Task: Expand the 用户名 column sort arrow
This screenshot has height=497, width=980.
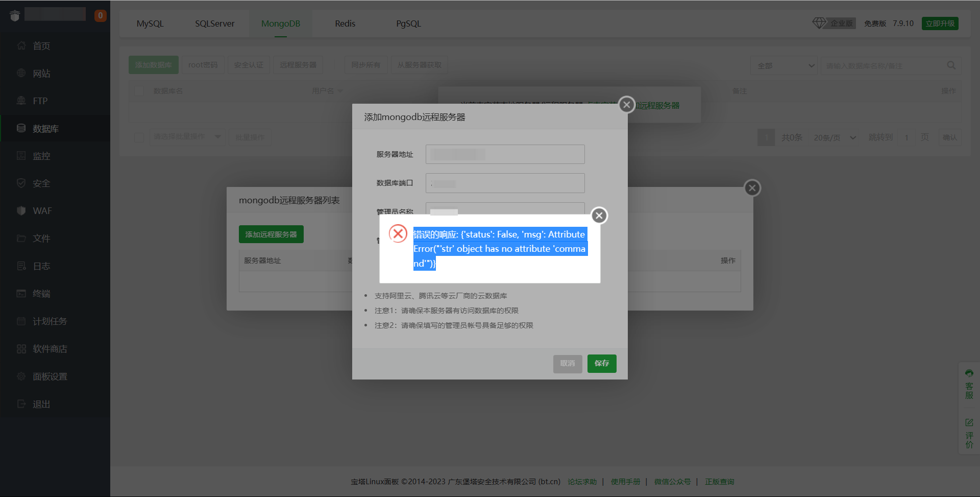Action: pyautogui.click(x=340, y=91)
